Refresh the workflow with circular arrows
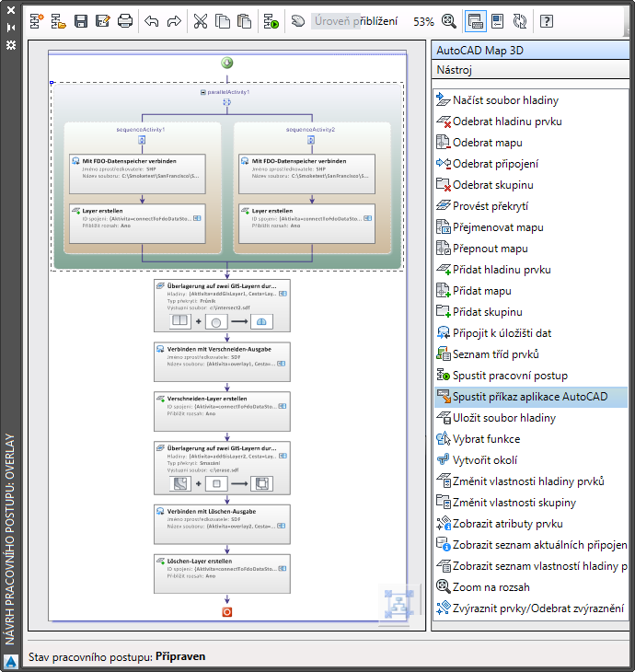Image resolution: width=635 pixels, height=672 pixels. pyautogui.click(x=520, y=21)
